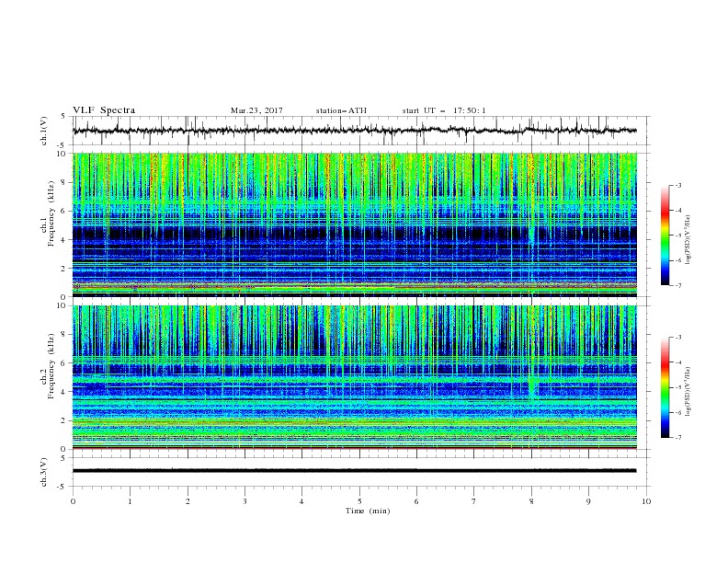
Task: Click the "ch.1(V)" axis label
Action: point(44,131)
